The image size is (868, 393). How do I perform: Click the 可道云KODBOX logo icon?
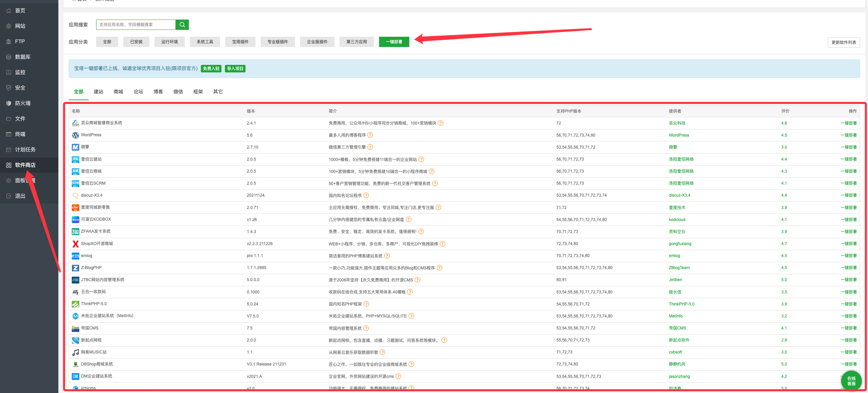coord(76,220)
